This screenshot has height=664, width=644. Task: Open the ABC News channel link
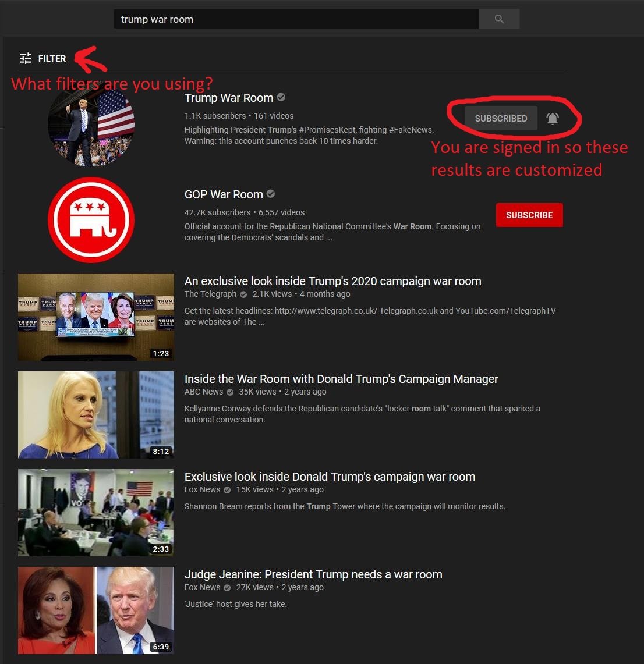coord(203,392)
